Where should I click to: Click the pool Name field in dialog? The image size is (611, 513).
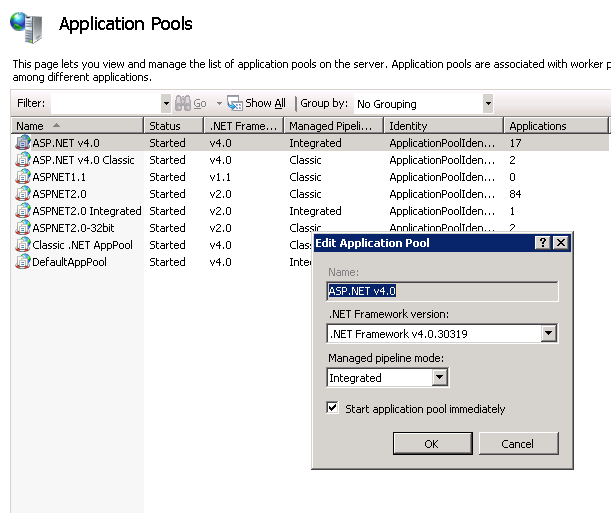point(442,291)
